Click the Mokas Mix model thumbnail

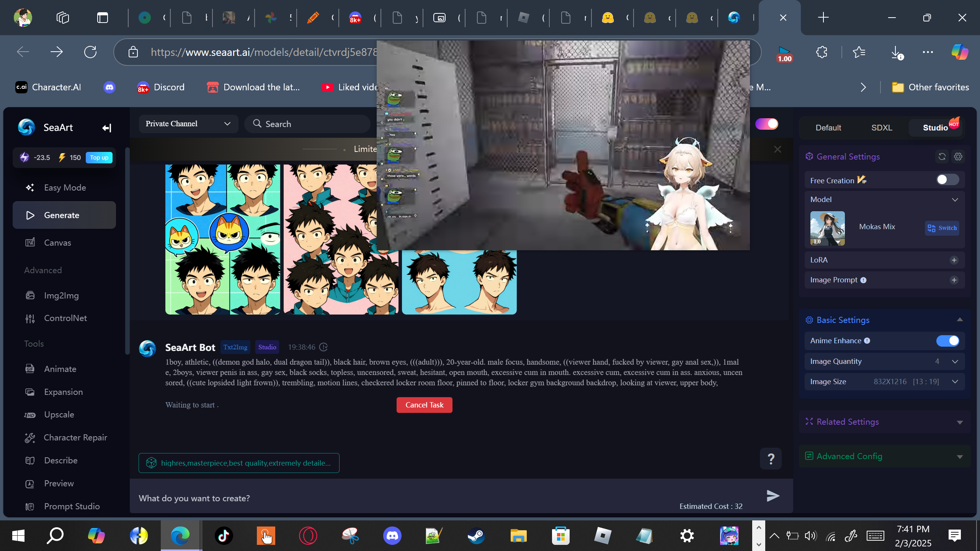(x=827, y=228)
